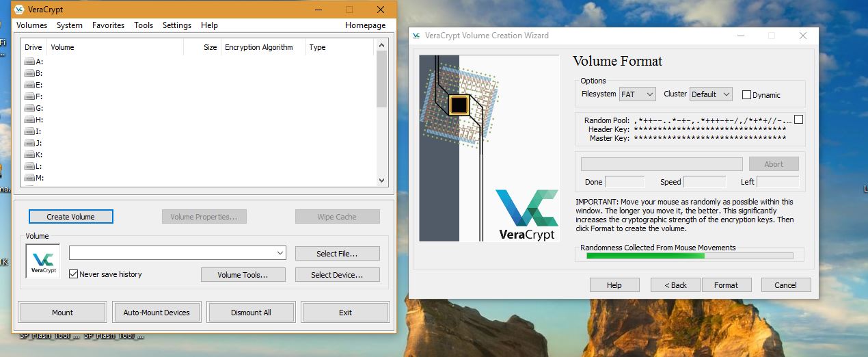Select drive G: icon in drive list
The height and width of the screenshot is (357, 868).
pyautogui.click(x=29, y=108)
